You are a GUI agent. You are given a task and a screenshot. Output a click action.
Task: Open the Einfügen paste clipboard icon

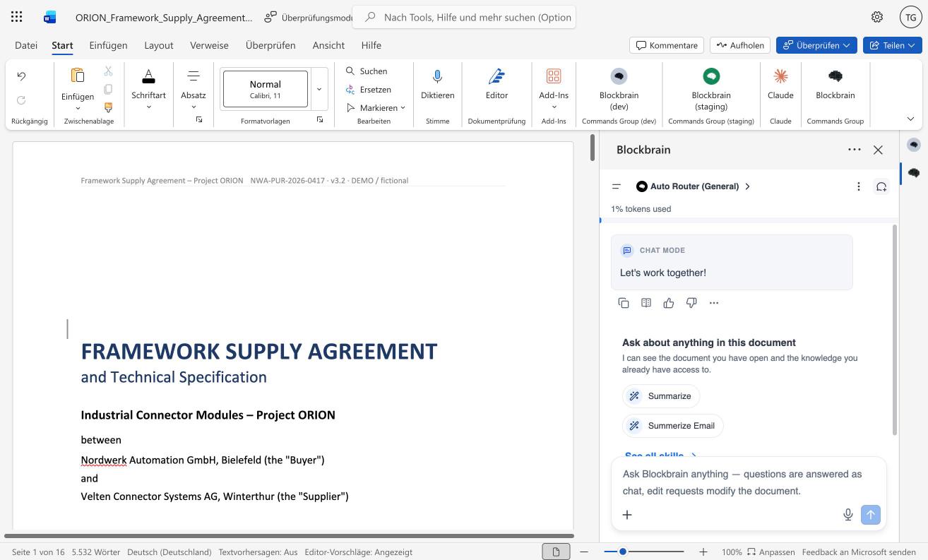(78, 76)
